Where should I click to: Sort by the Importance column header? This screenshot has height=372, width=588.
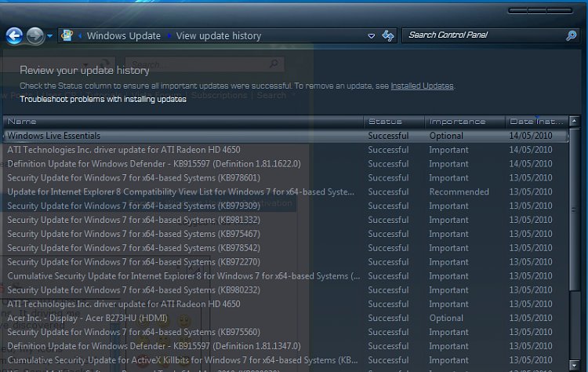(465, 122)
